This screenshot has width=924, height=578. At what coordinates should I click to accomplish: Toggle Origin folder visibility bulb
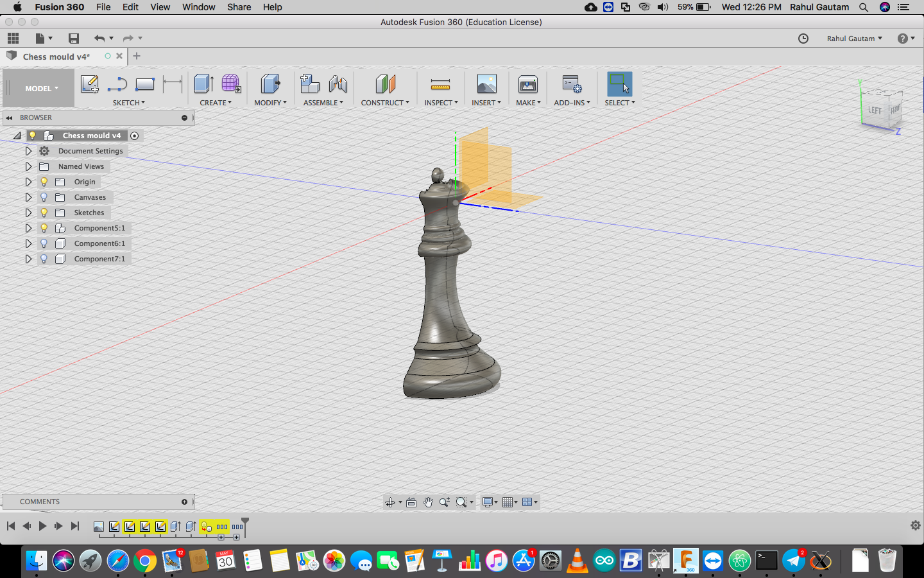pos(44,182)
